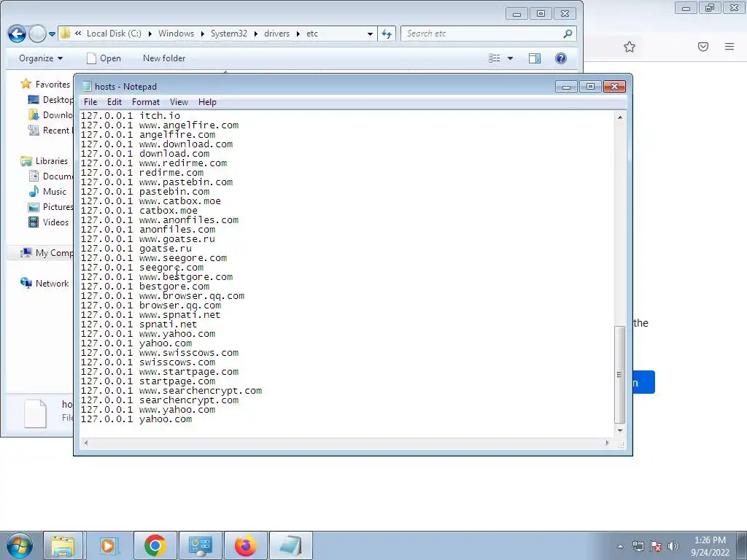
Task: Click the Firefox bookmark star icon
Action: pyautogui.click(x=630, y=47)
